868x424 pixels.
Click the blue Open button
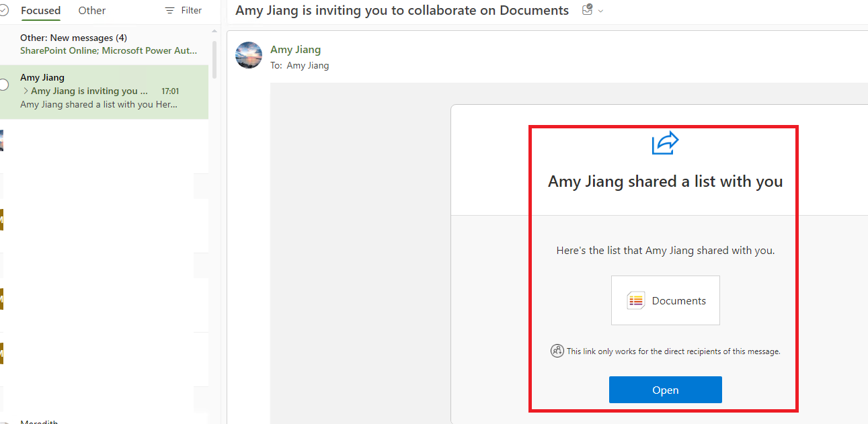point(666,390)
